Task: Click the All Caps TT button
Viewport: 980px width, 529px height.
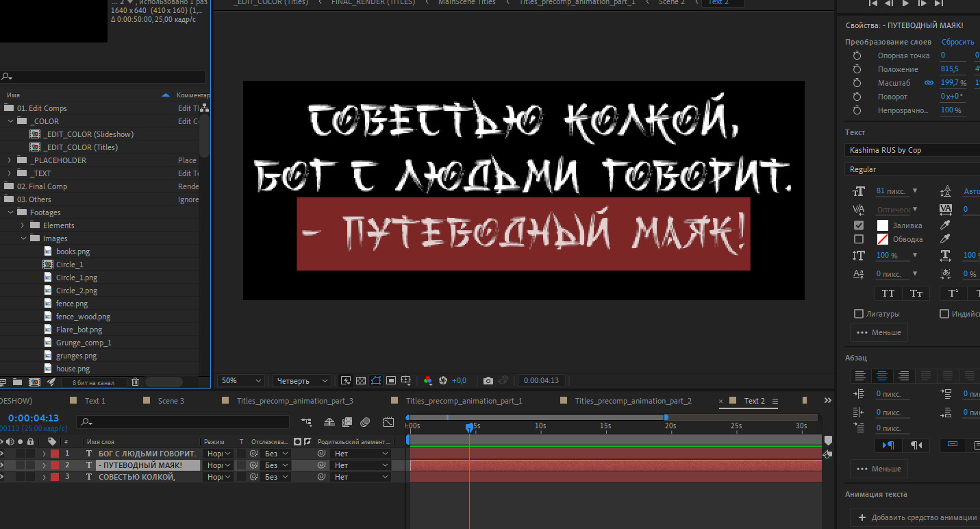Action: (x=888, y=293)
